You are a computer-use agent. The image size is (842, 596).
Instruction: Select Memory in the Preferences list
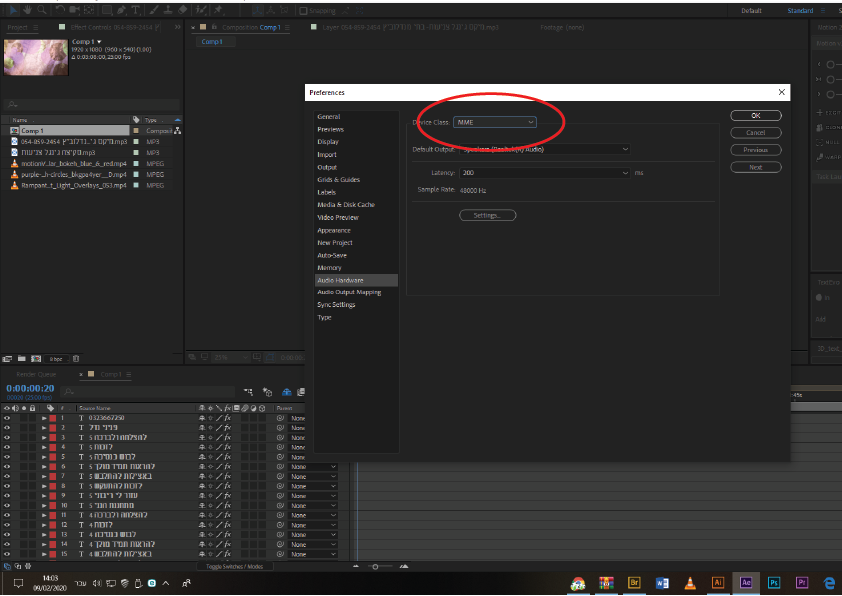pos(329,268)
